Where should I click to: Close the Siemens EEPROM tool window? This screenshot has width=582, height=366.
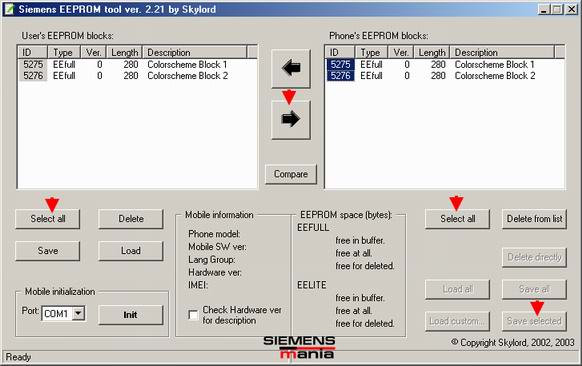click(571, 9)
